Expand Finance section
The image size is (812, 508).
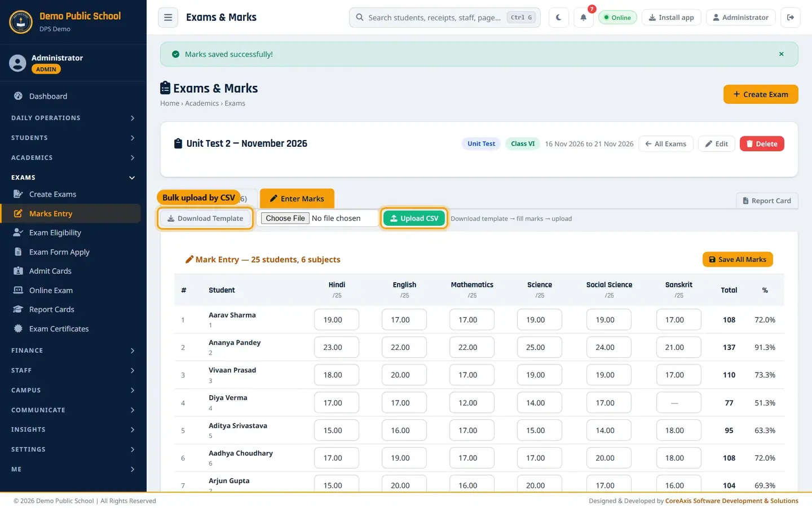[73, 351]
